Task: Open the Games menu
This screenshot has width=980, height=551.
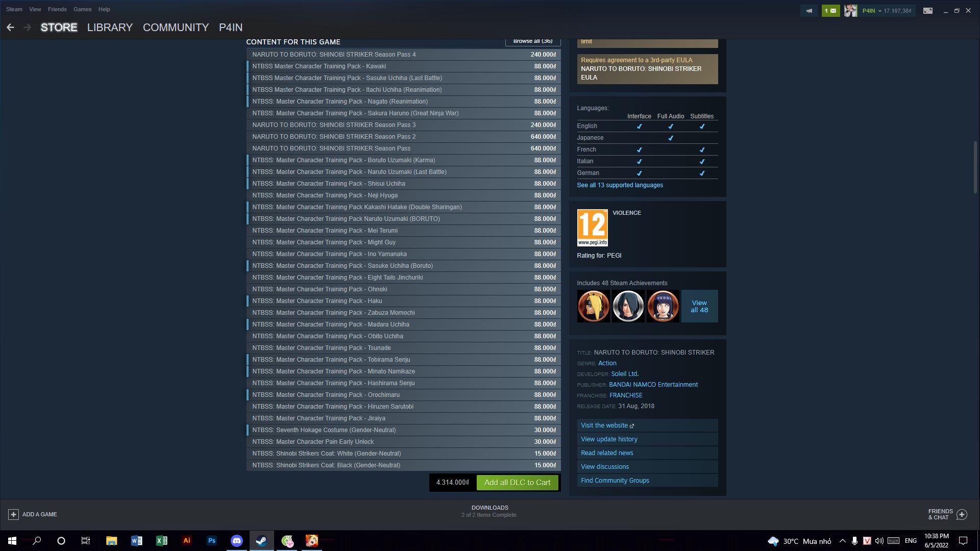Action: click(x=82, y=9)
